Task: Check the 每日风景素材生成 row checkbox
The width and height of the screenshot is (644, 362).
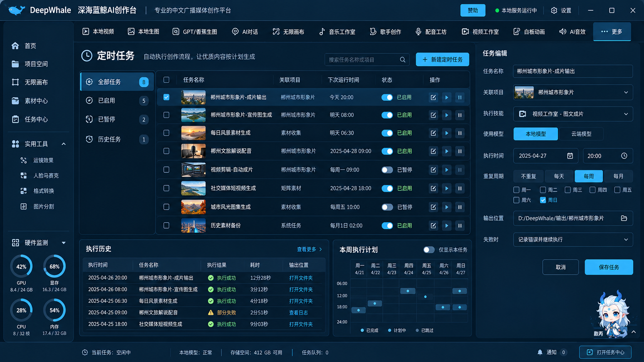Action: [166, 133]
